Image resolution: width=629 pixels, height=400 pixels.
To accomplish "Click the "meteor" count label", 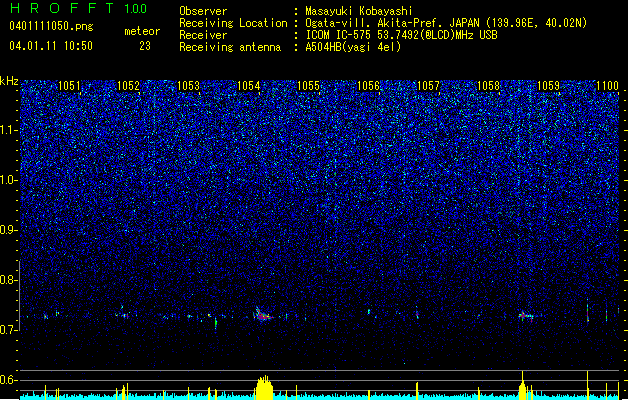I will point(142,31).
